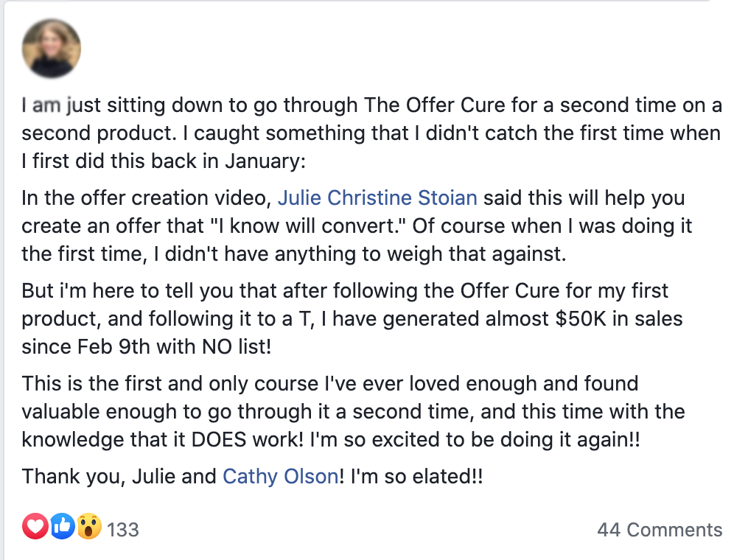Open the Julie Christine Stoian profile link
The image size is (734, 560).
click(x=377, y=198)
